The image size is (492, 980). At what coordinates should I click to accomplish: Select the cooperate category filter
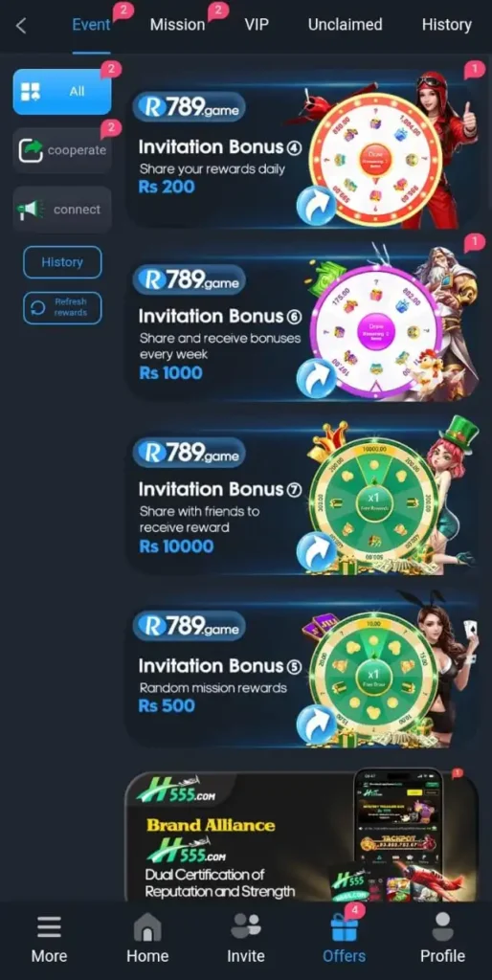62,150
